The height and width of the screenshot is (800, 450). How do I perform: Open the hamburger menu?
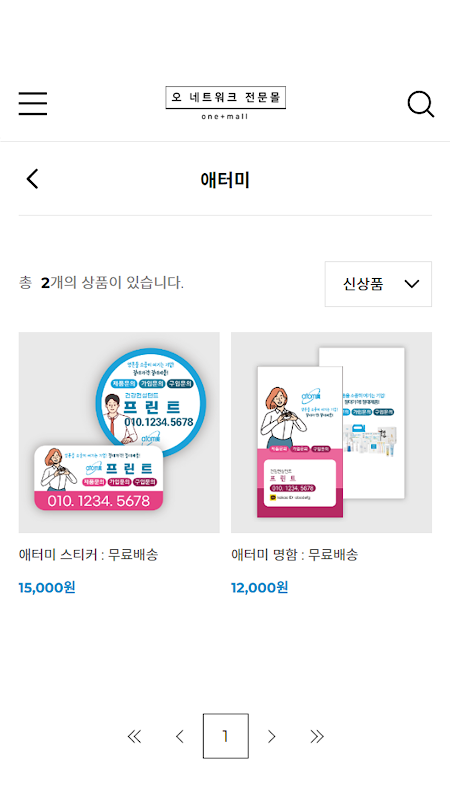[33, 104]
